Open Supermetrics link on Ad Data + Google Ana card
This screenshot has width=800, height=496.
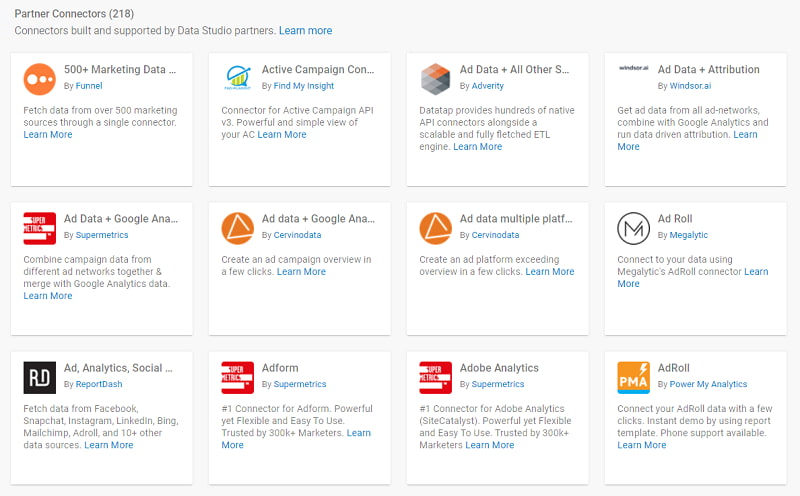[x=102, y=235]
